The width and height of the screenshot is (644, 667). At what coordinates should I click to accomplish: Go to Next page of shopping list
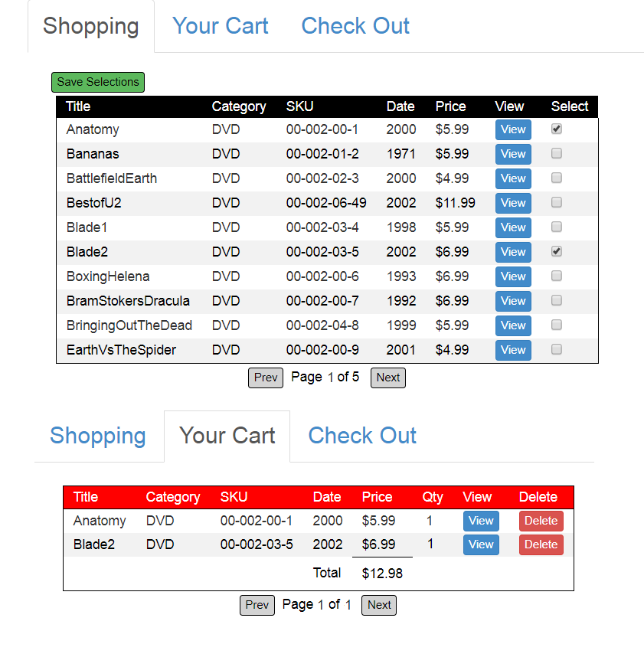pyautogui.click(x=387, y=378)
